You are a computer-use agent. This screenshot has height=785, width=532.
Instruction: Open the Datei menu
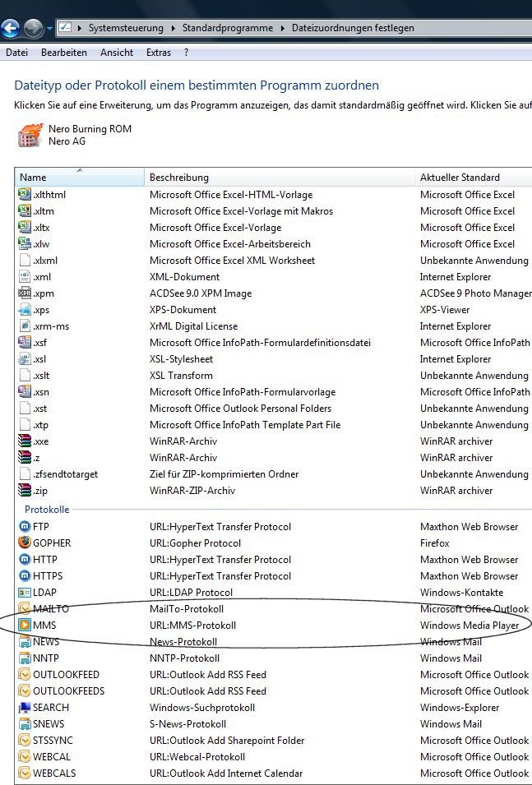16,53
